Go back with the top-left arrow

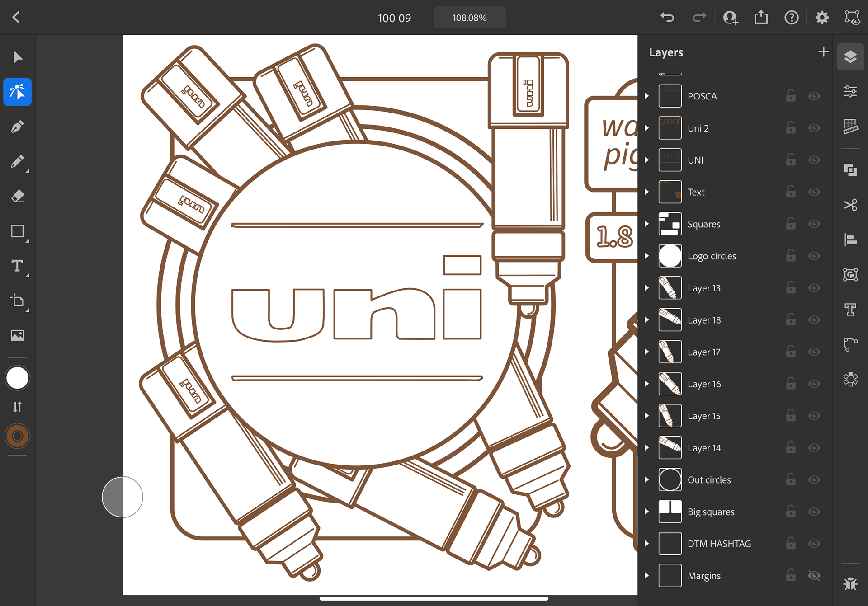pos(16,18)
